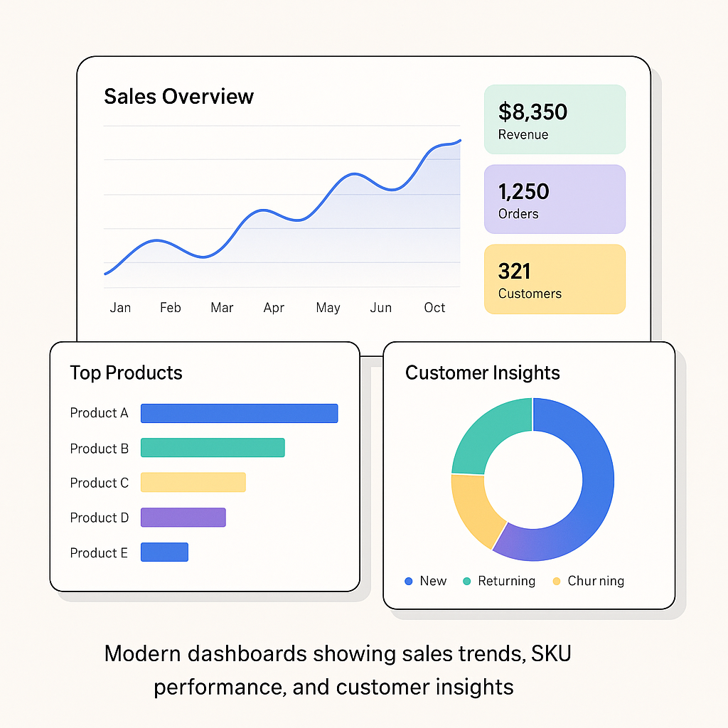
Task: Pick the yellow Product C bar
Action: [193, 483]
